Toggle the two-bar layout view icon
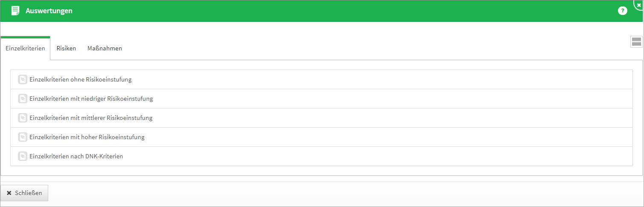 pyautogui.click(x=636, y=41)
